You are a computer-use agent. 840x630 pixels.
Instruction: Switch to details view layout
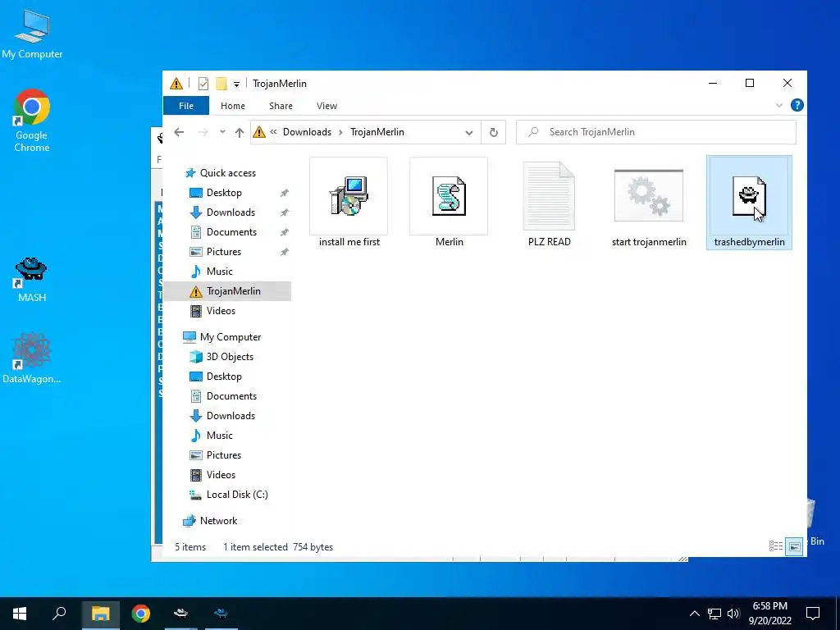pos(776,546)
